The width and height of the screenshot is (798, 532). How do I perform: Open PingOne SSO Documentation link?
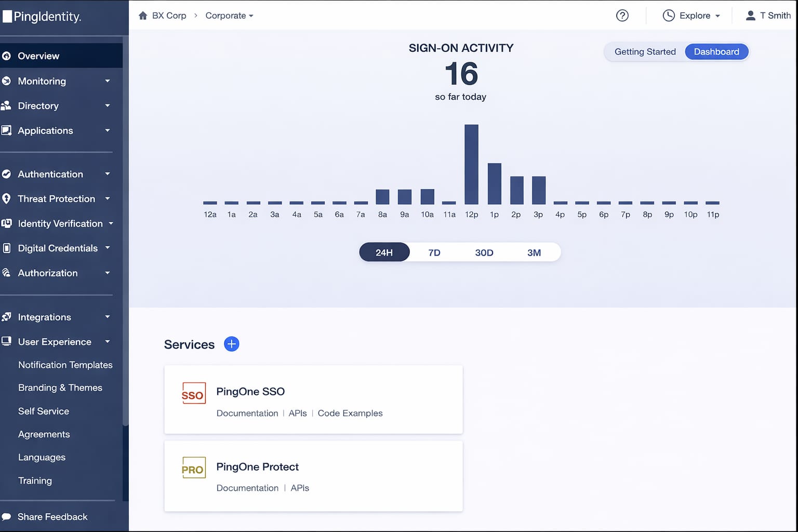point(247,413)
